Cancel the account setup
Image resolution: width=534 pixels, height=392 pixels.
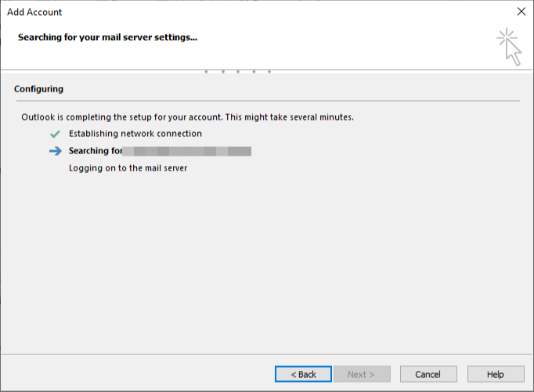428,374
